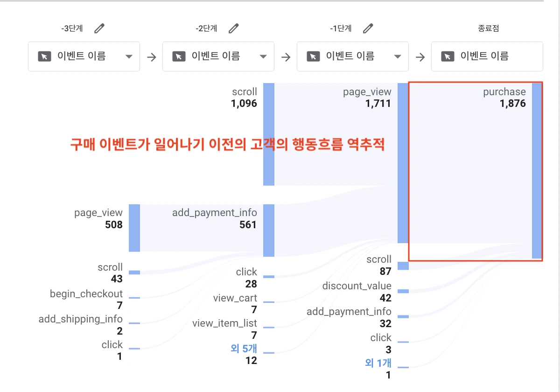Expand the 외 5개 node in -2단계
The width and height of the screenshot is (560, 392).
(x=244, y=348)
